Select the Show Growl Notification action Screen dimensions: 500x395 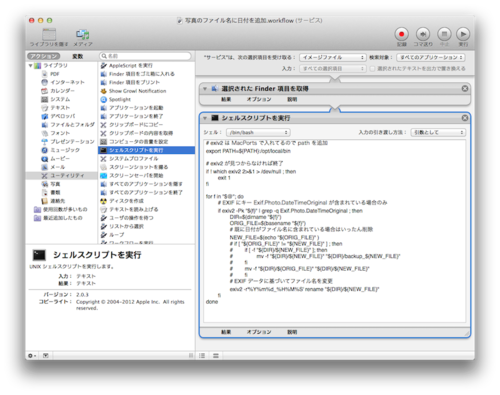[138, 91]
